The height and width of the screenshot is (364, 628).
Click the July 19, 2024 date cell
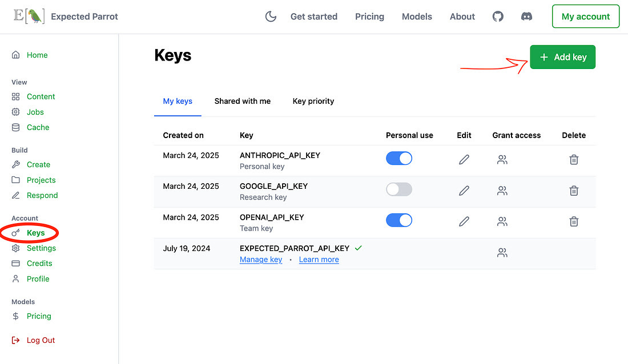(x=186, y=248)
